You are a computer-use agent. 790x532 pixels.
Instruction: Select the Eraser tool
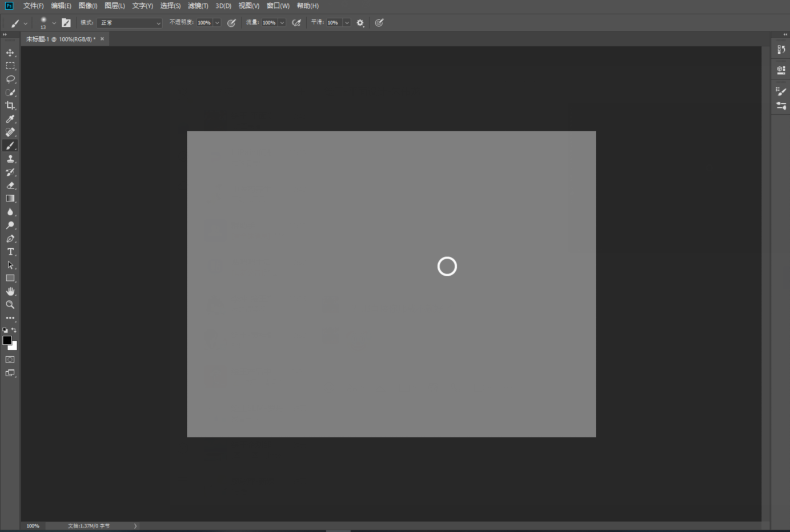(x=10, y=186)
